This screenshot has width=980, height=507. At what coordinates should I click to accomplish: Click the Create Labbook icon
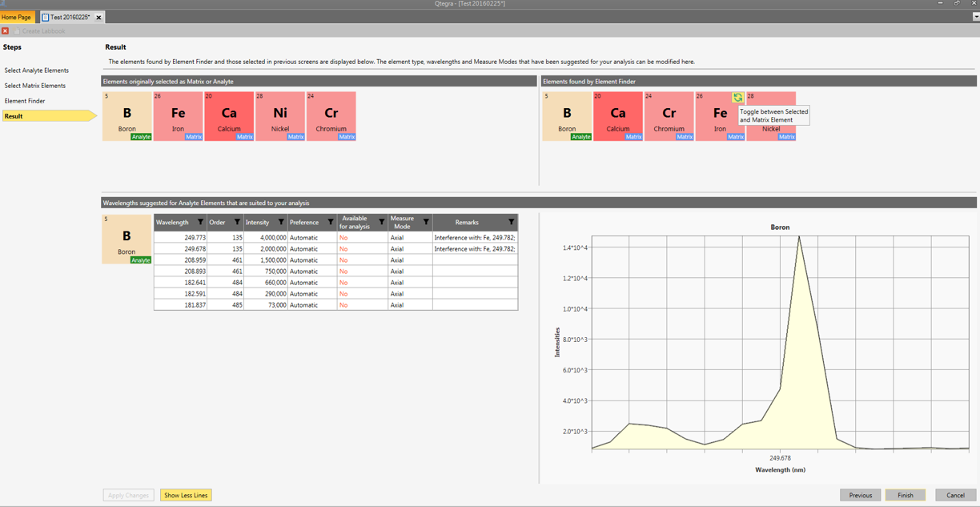18,30
